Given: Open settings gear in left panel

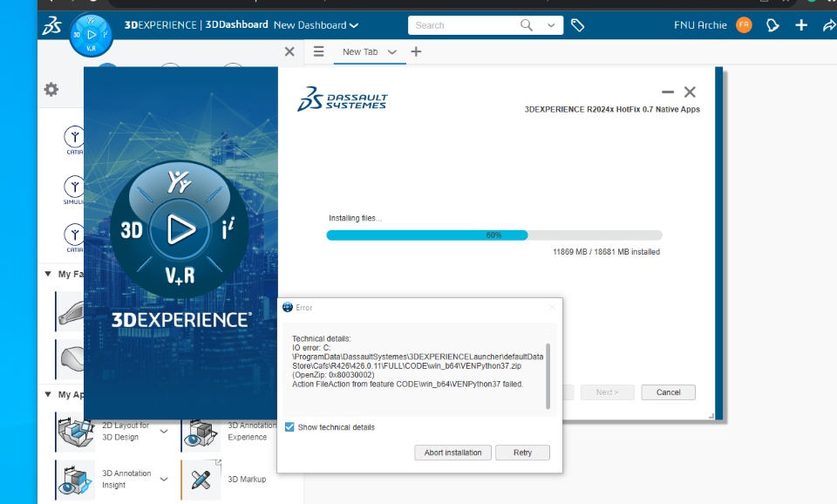Looking at the screenshot, I should point(51,89).
